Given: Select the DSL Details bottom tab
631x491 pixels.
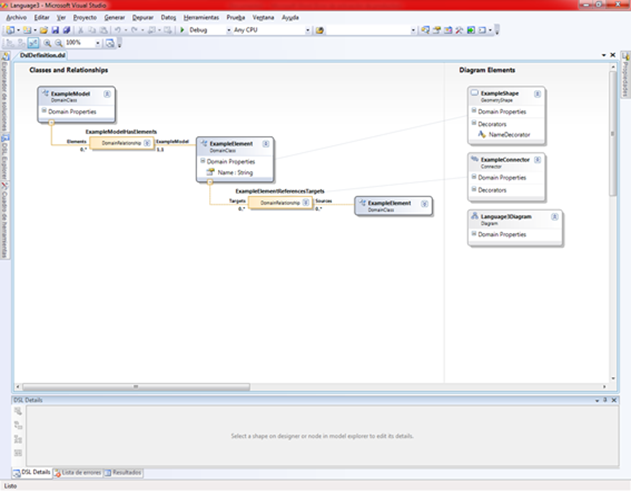Looking at the screenshot, I should coord(32,473).
